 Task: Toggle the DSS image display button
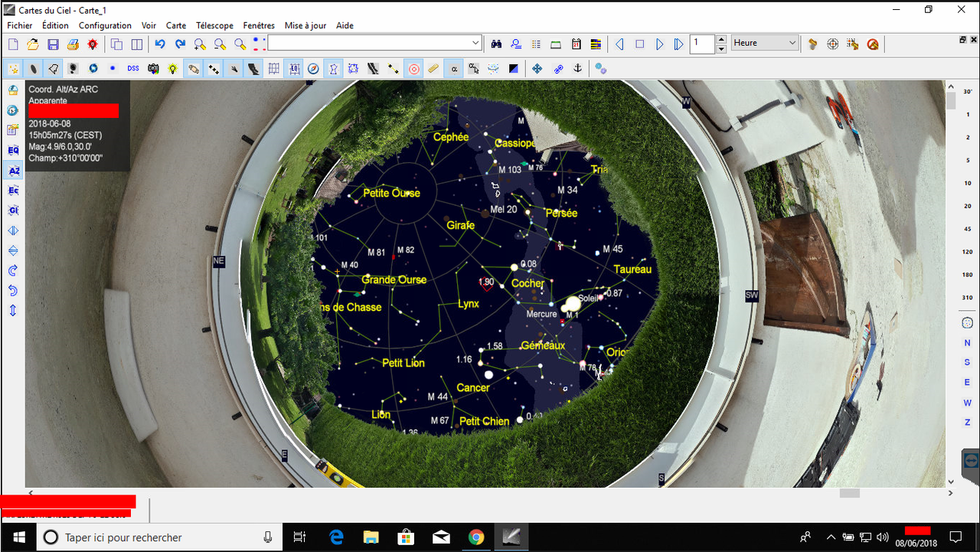(133, 69)
